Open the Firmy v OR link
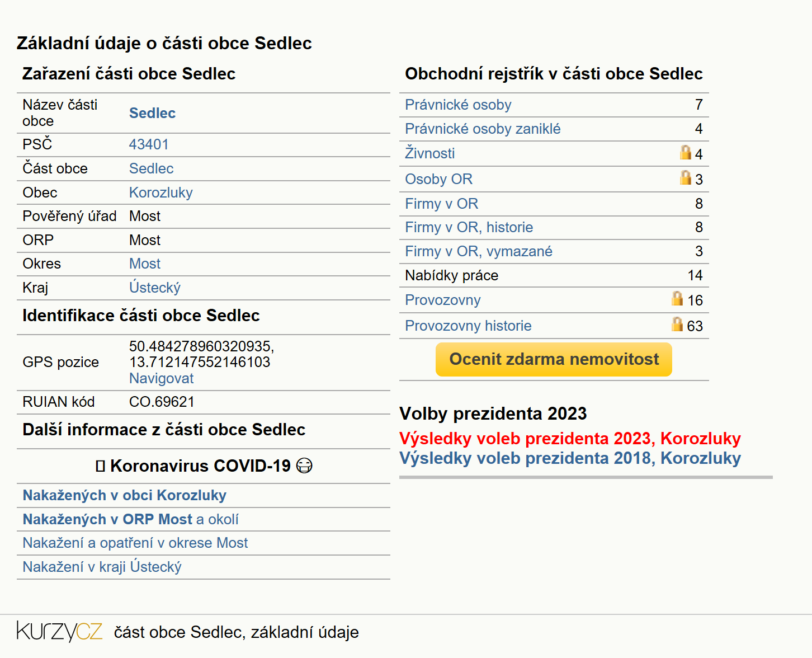Image resolution: width=812 pixels, height=658 pixels. tap(442, 204)
